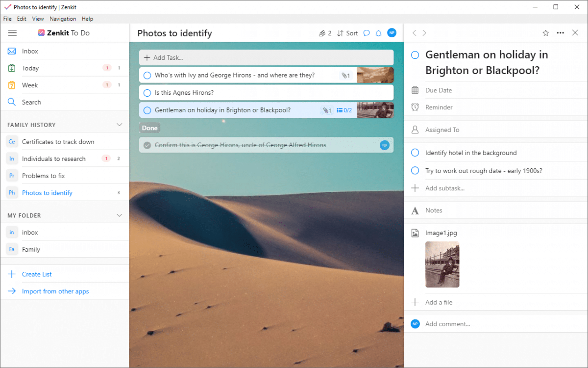This screenshot has width=588, height=368.
Task: Open the hamburger menu icon
Action: pyautogui.click(x=12, y=33)
